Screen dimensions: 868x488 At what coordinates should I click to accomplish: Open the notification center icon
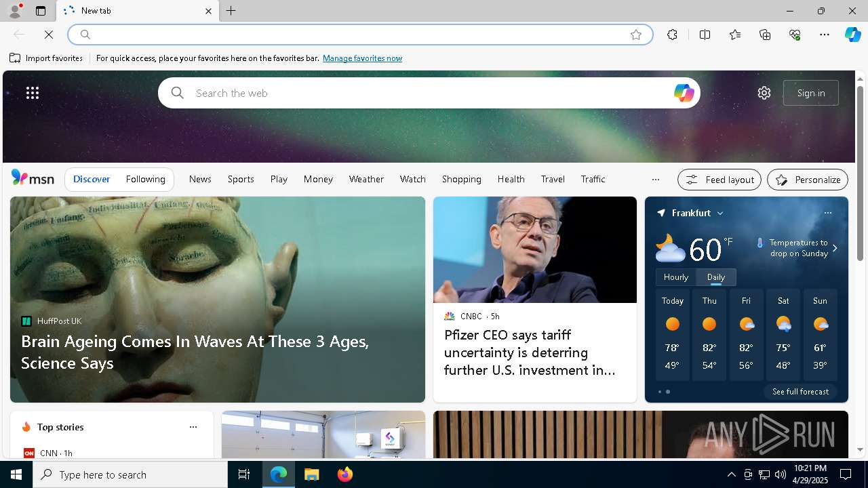point(846,474)
